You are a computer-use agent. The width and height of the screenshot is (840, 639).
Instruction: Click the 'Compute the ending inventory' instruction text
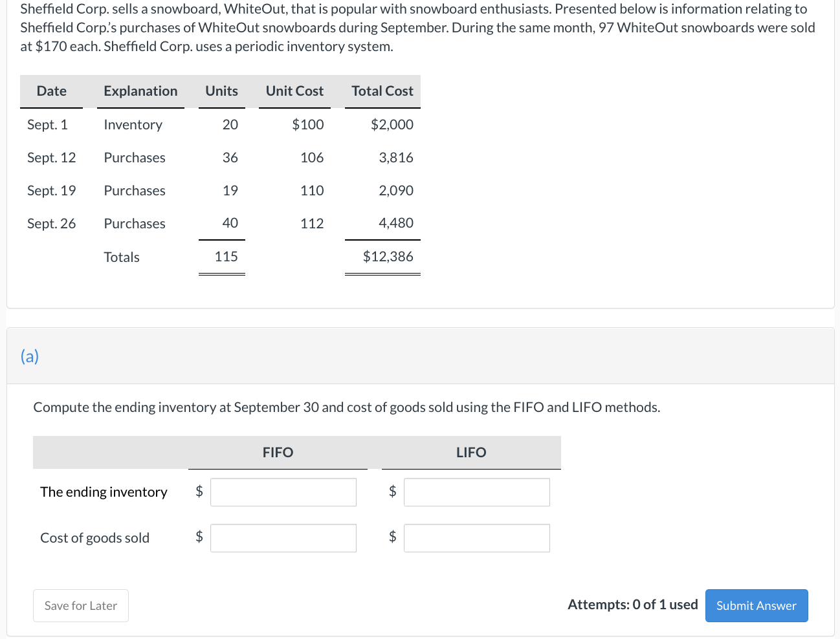[347, 407]
